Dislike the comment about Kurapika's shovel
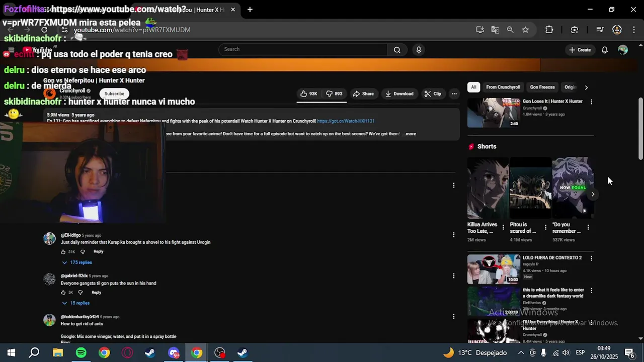This screenshot has height=362, width=644. pos(83,252)
